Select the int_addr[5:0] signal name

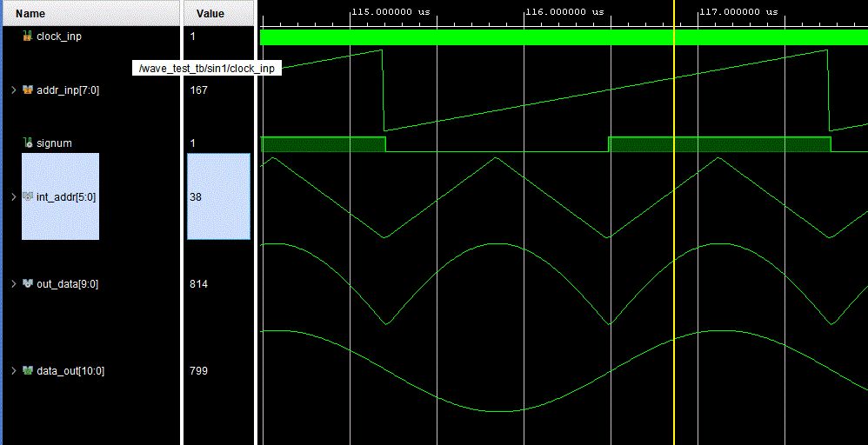66,196
